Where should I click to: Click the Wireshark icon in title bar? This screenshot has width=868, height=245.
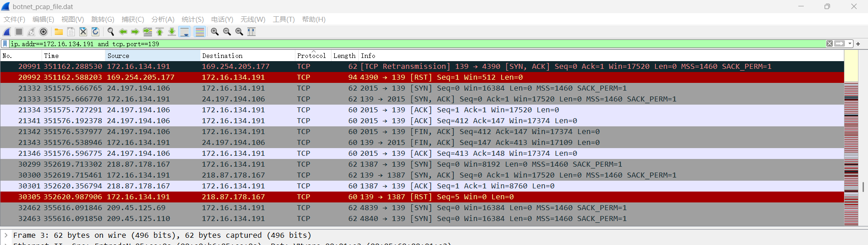coord(5,6)
